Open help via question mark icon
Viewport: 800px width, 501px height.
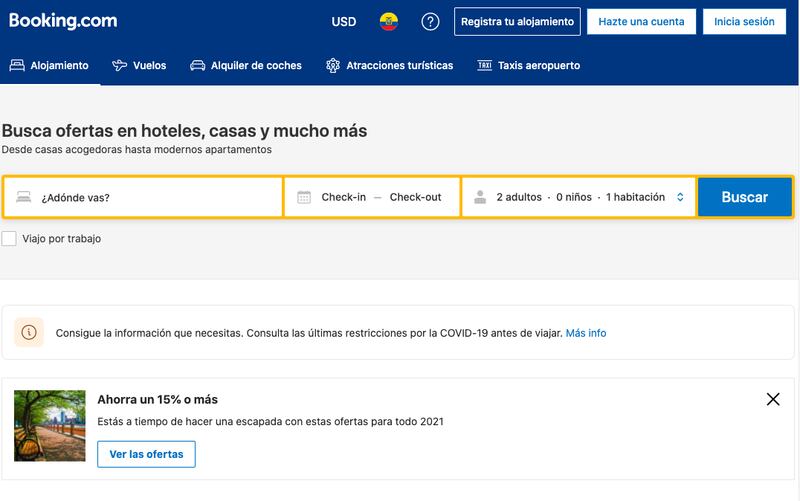click(x=430, y=21)
